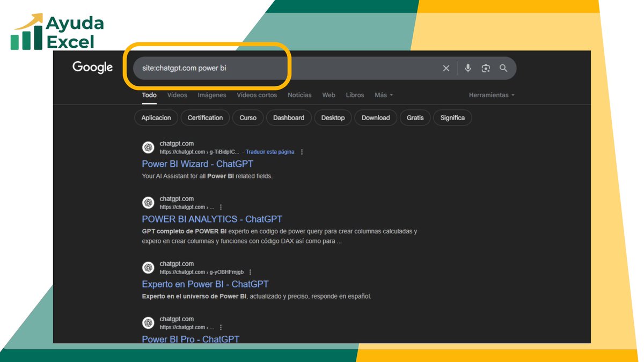Click the chatgpt.com favicon on Power BI Wizard result
The image size is (644, 362).
148,147
